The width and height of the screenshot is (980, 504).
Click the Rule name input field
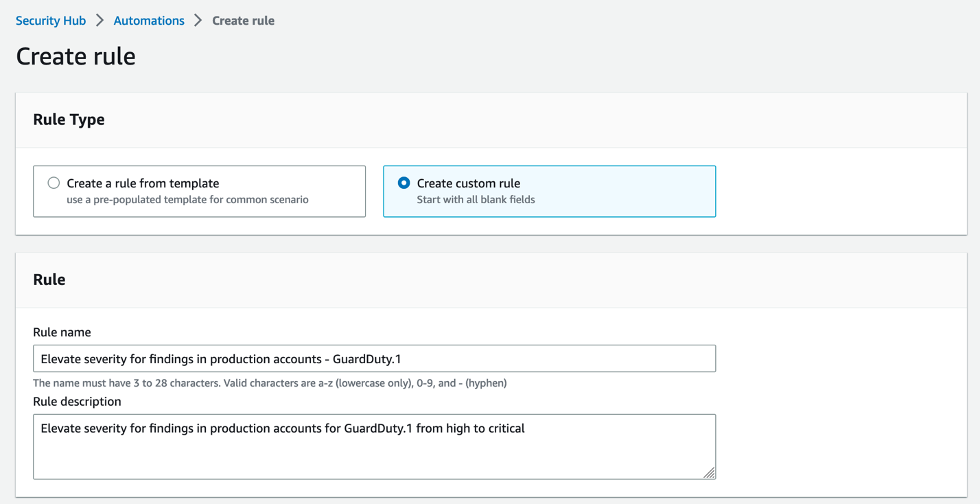coord(374,358)
